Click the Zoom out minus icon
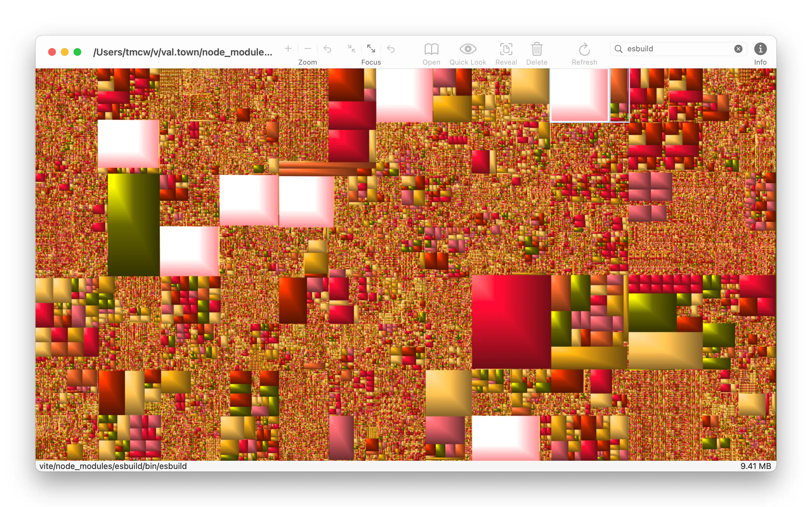Screen dimensions: 812x507 [x=308, y=48]
